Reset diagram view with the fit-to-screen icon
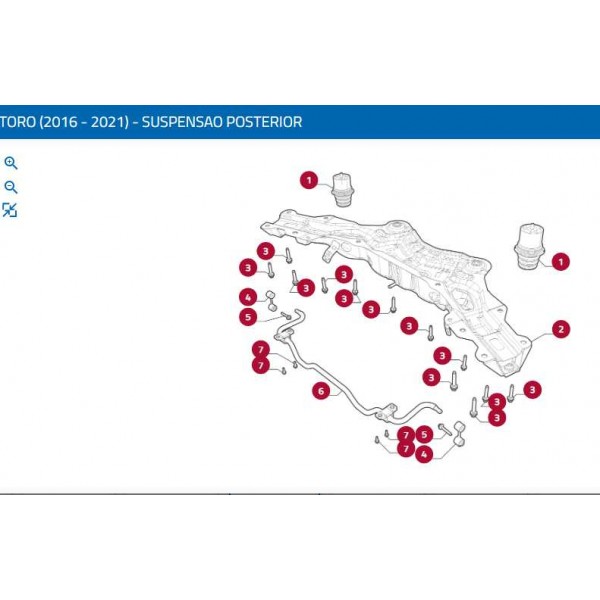 (10, 210)
